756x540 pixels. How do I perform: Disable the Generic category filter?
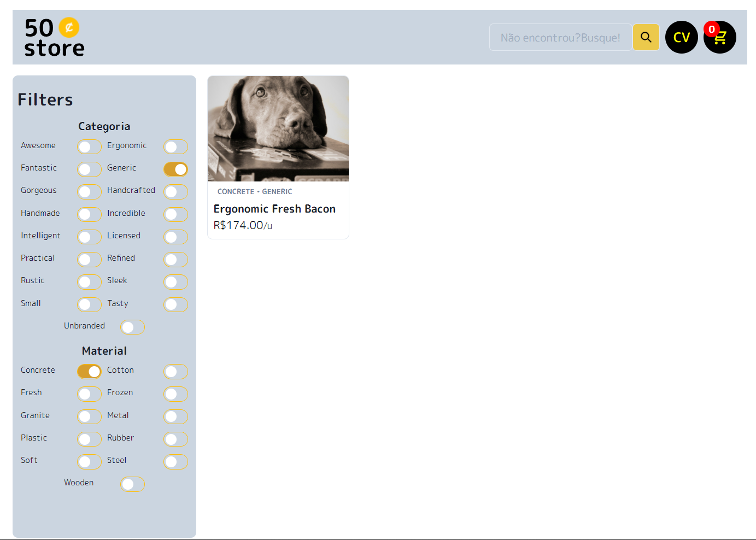tap(175, 169)
